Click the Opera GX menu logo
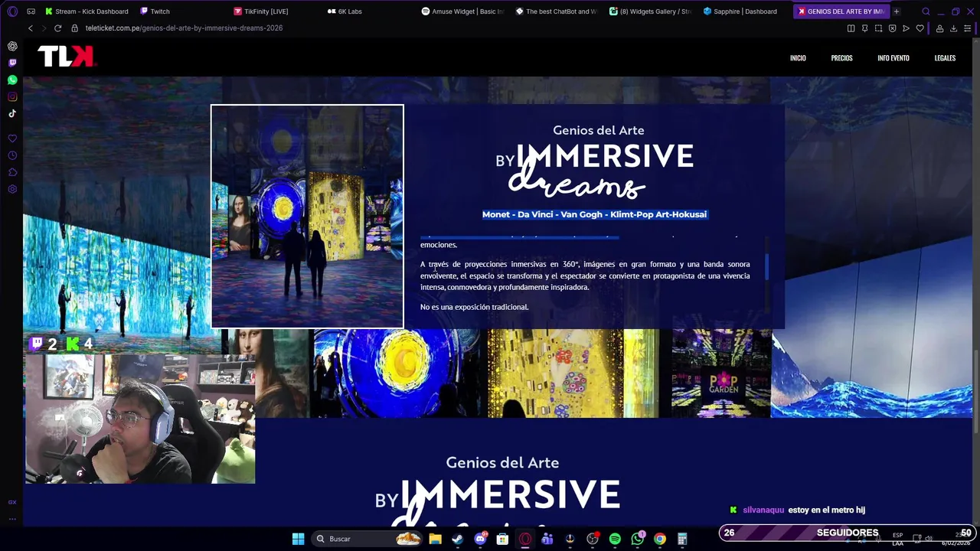Viewport: 980px width, 551px height. 12,11
